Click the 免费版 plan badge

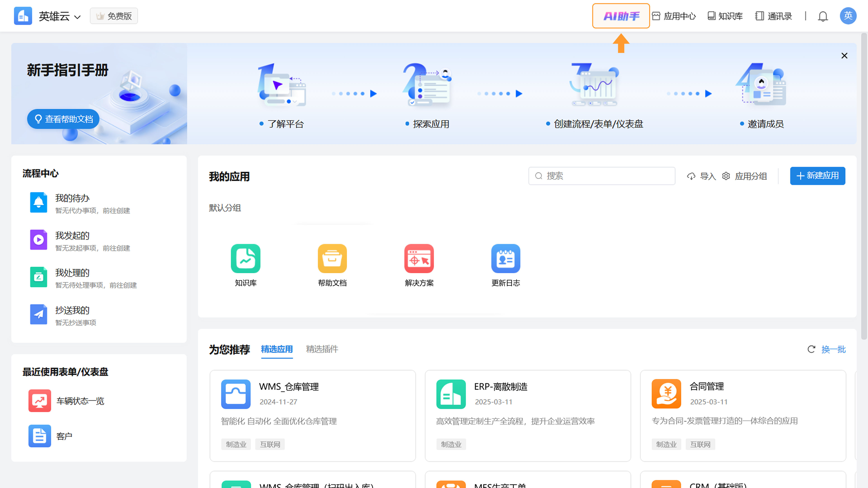(114, 16)
